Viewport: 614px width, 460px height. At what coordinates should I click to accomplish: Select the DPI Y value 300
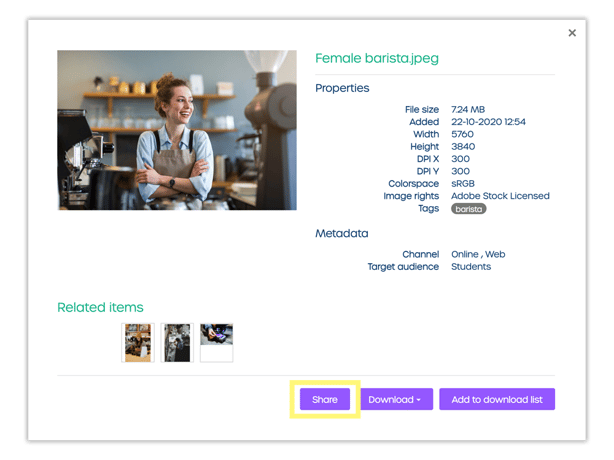pyautogui.click(x=460, y=171)
